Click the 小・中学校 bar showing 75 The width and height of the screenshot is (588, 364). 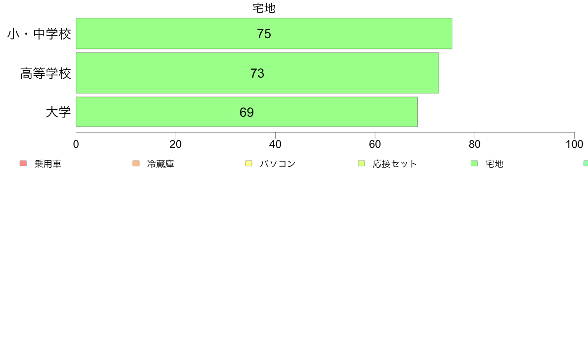tap(264, 33)
